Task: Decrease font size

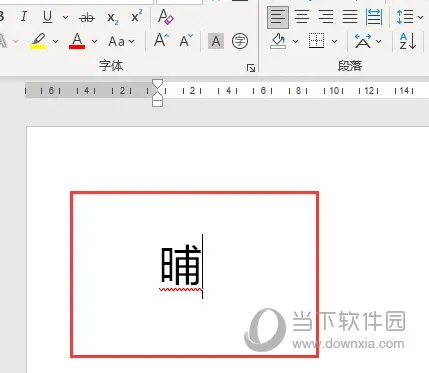Action: point(186,41)
